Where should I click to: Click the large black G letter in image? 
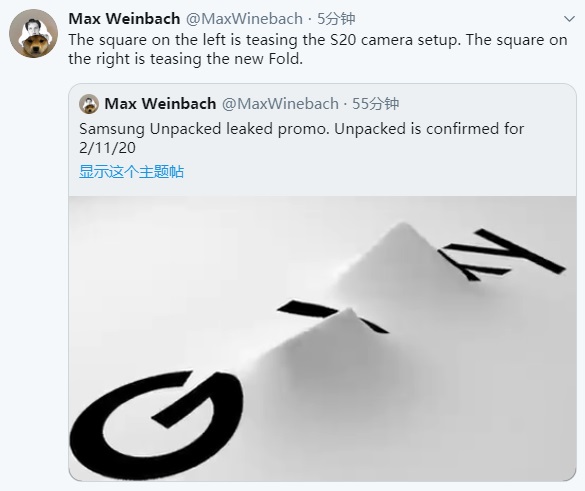157,420
